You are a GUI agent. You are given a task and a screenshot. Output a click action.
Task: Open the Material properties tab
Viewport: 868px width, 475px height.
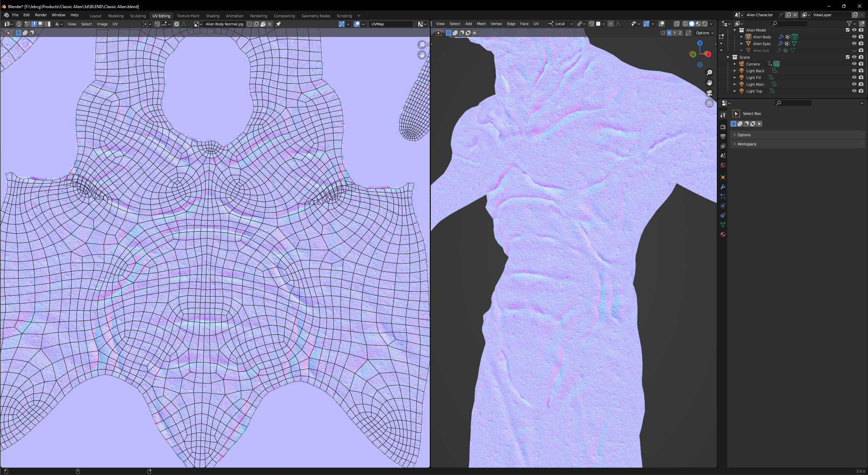[723, 234]
